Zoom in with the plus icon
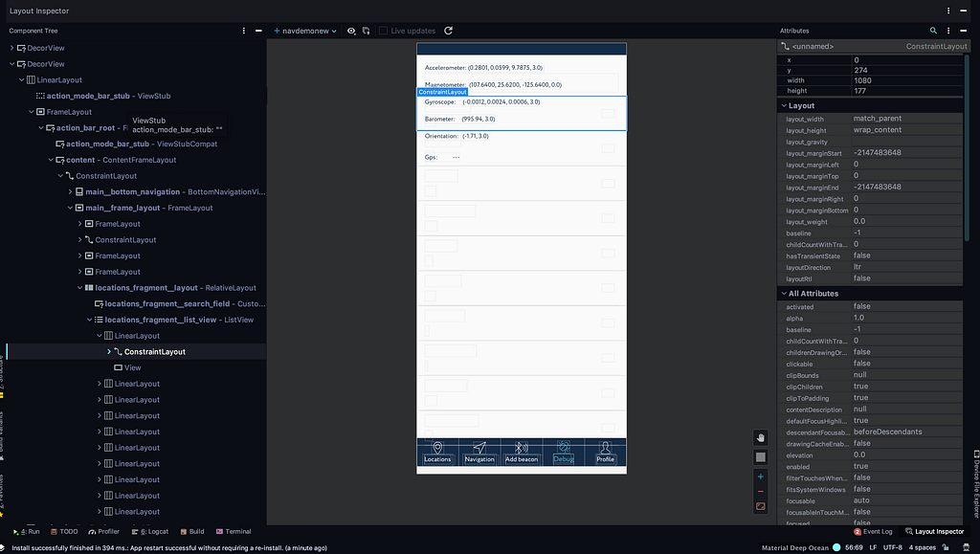Viewport: 980px width, 554px height. tap(760, 476)
